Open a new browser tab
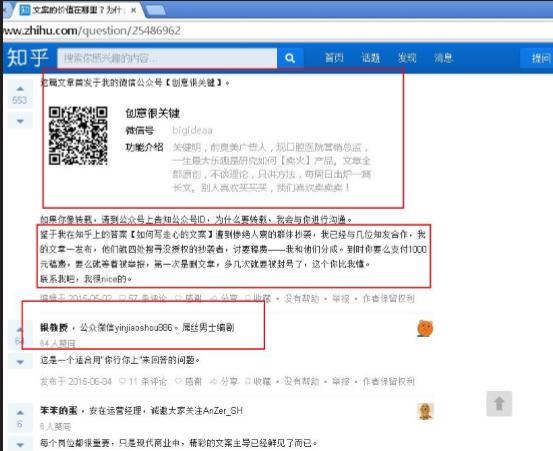The image size is (553, 451). point(155,11)
